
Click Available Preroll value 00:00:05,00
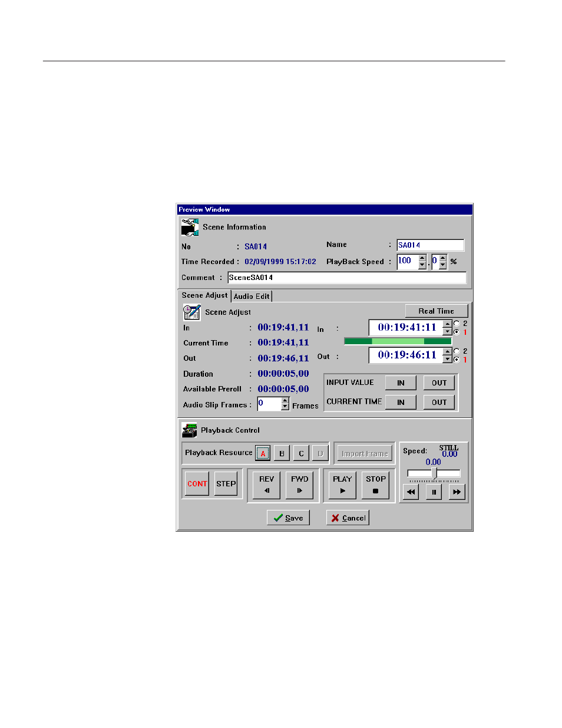click(x=283, y=389)
